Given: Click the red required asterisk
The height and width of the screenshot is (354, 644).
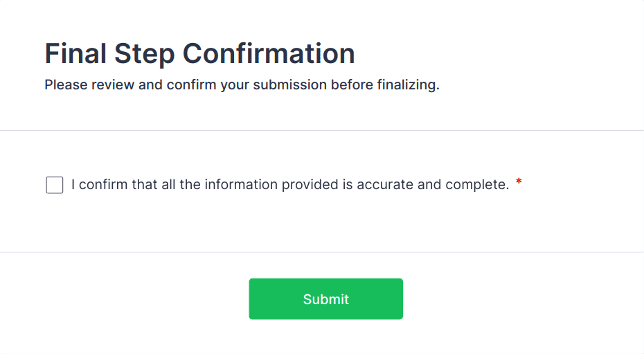Looking at the screenshot, I should coord(519,183).
